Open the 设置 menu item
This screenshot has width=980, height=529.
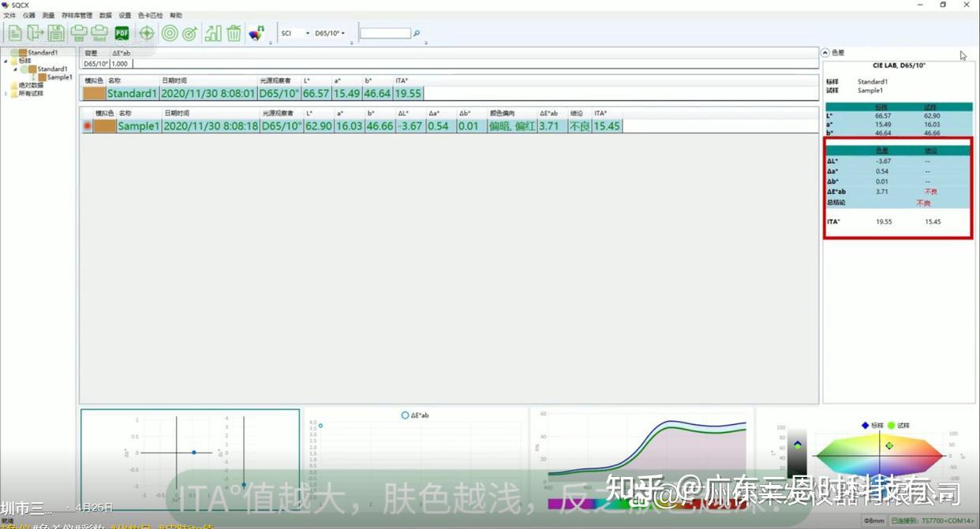click(x=124, y=14)
